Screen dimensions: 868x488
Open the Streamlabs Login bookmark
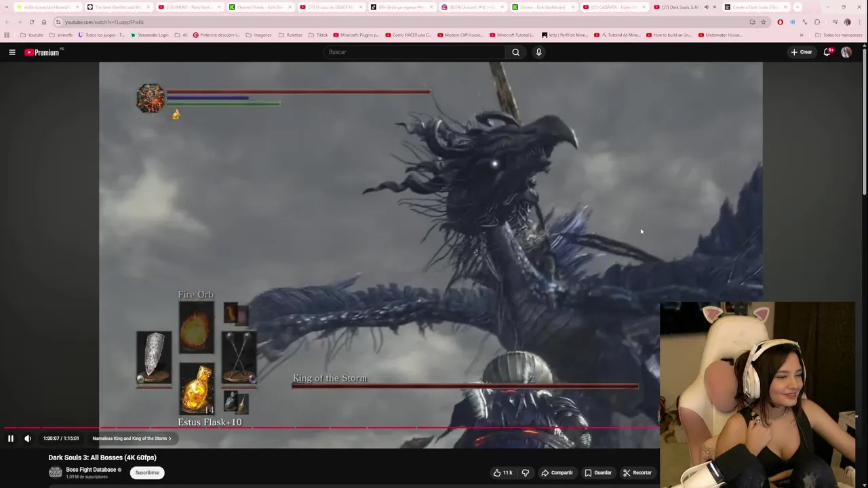coord(149,35)
